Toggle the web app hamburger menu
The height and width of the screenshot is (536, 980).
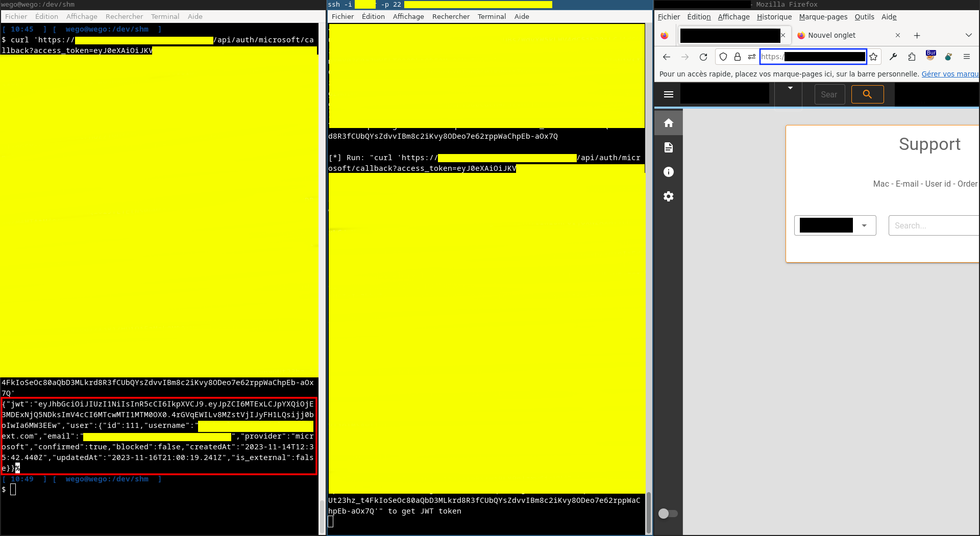click(x=668, y=94)
